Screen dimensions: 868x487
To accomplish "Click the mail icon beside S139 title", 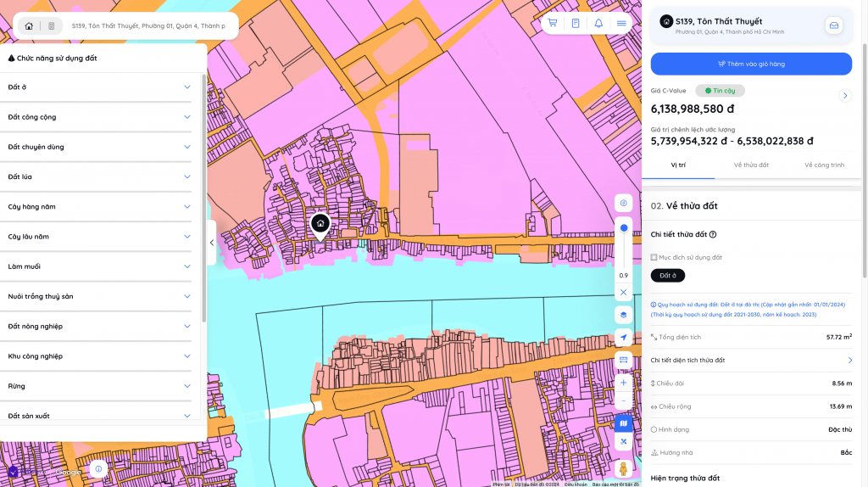I will pos(834,25).
